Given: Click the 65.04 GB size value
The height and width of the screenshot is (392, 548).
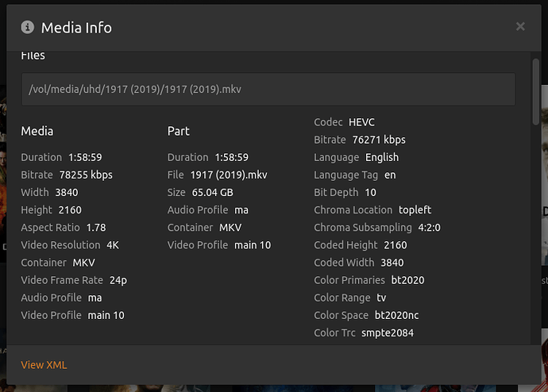Looking at the screenshot, I should click(x=213, y=192).
